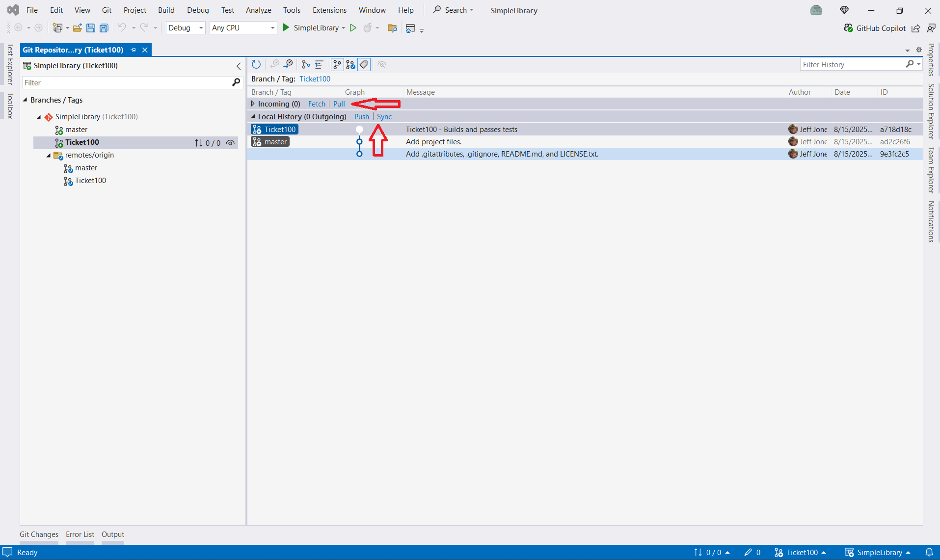Switch to the Output tab

pyautogui.click(x=113, y=534)
